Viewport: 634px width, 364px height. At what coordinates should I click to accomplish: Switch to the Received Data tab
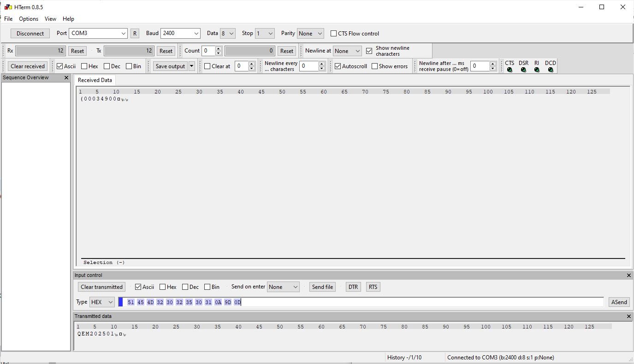click(95, 80)
